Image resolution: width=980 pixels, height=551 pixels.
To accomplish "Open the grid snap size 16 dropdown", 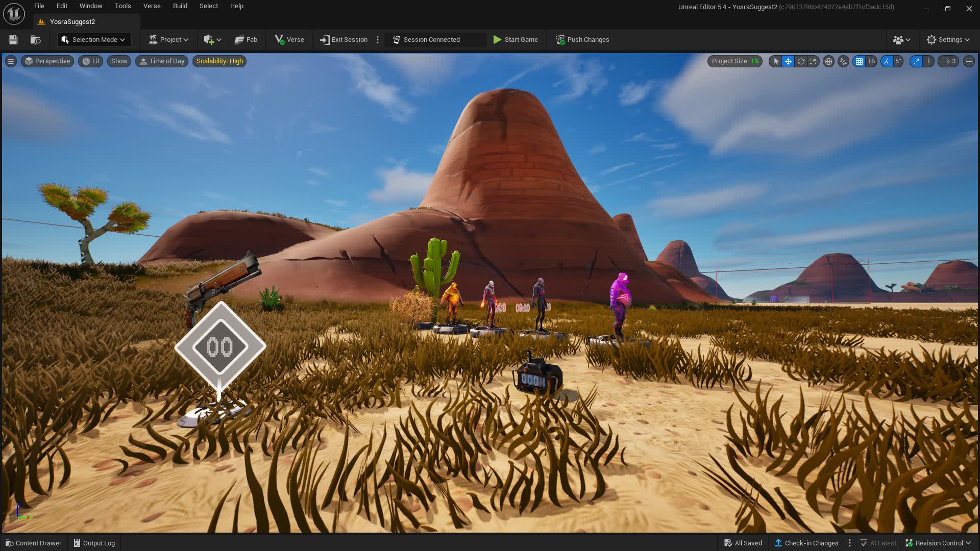I will pyautogui.click(x=871, y=61).
